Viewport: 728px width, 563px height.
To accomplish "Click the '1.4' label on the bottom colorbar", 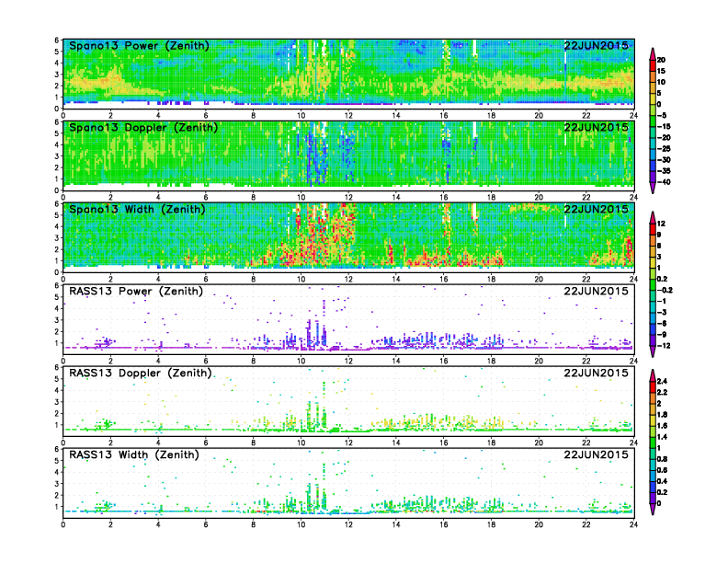I will click(662, 437).
